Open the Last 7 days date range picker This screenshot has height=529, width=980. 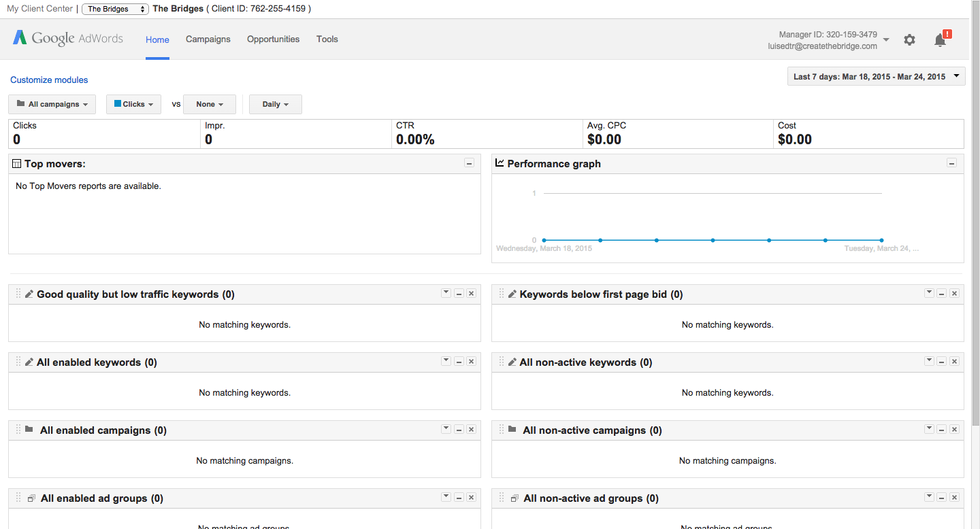[876, 76]
